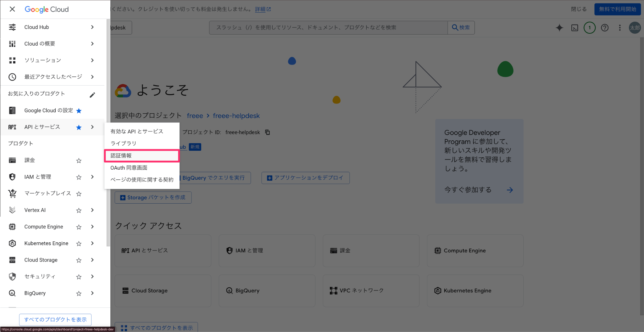This screenshot has width=644, height=332.
Task: Pin IAM と管理 with its star
Action: pos(79,177)
